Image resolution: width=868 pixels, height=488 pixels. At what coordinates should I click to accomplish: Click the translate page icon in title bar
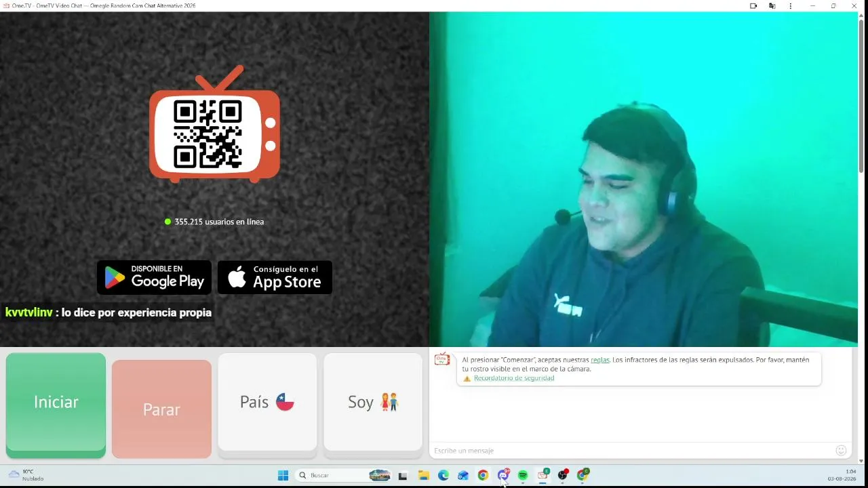[x=772, y=6]
